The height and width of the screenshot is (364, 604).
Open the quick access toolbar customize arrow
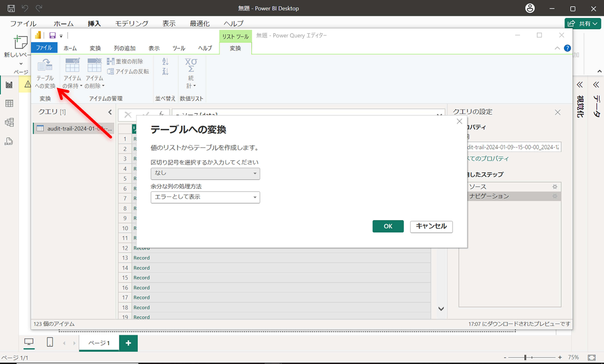(61, 36)
